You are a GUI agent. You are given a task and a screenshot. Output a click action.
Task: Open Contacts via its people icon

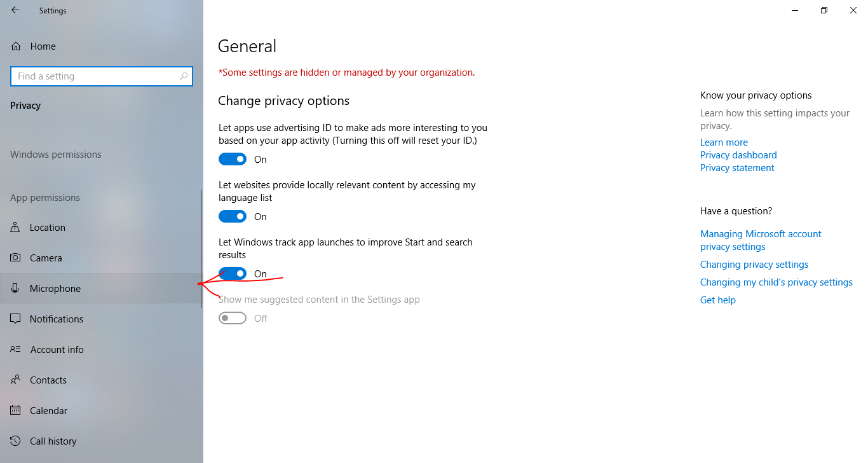point(16,380)
